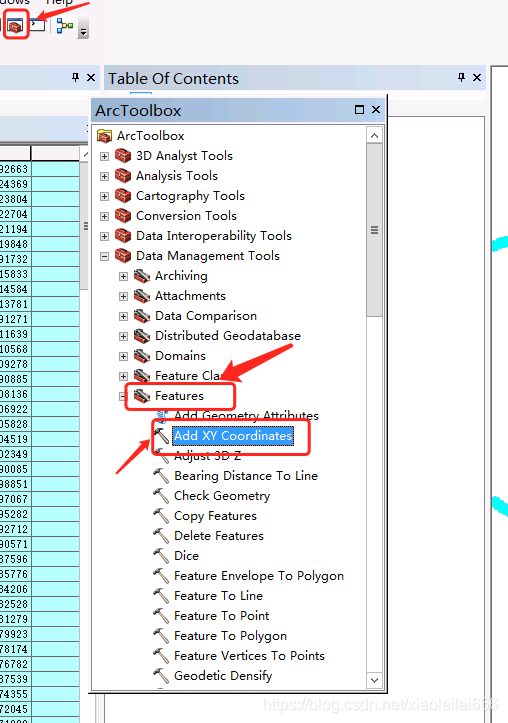Expand Conversion Tools node
This screenshot has height=723, width=508.
tap(105, 216)
